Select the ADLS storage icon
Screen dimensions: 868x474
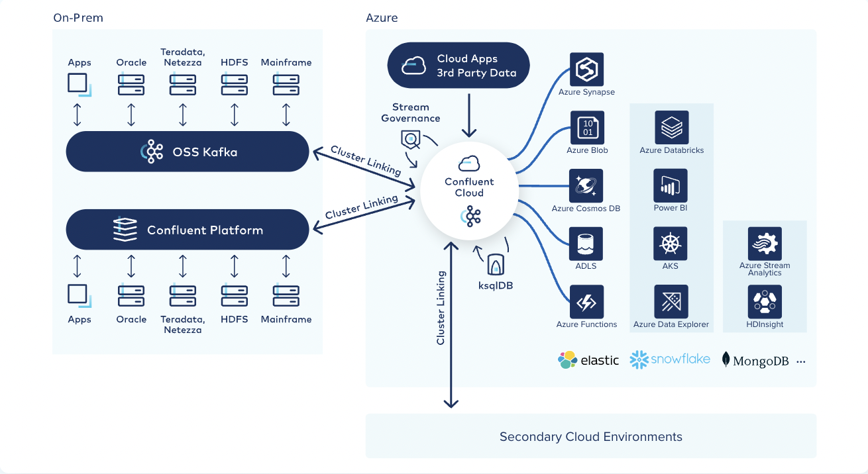(587, 244)
